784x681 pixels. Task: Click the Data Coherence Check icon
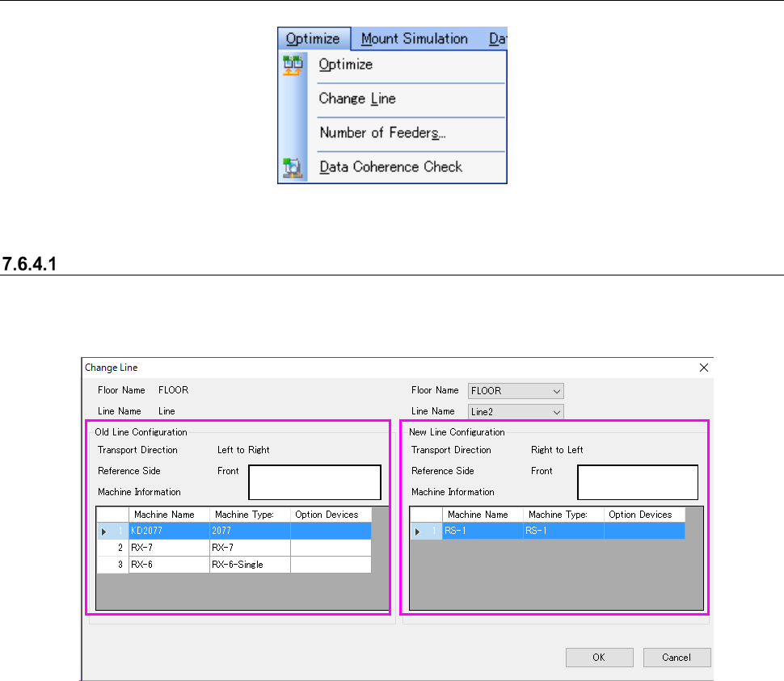[293, 167]
